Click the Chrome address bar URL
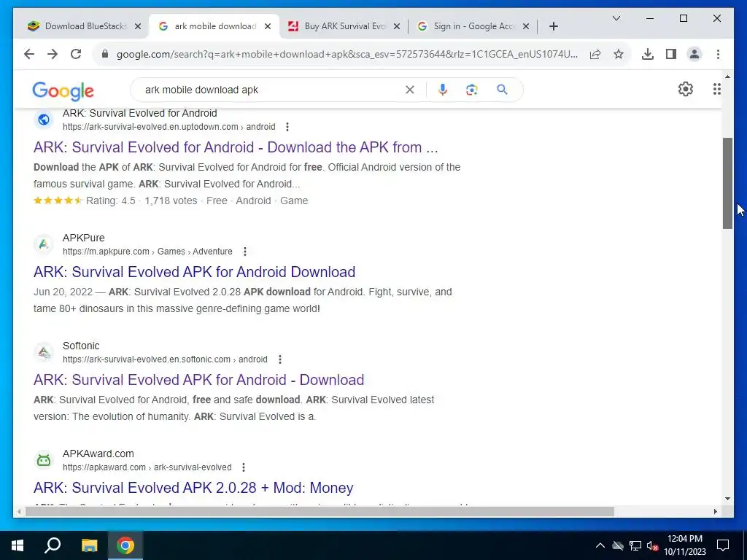This screenshot has height=560, width=747. pyautogui.click(x=347, y=54)
